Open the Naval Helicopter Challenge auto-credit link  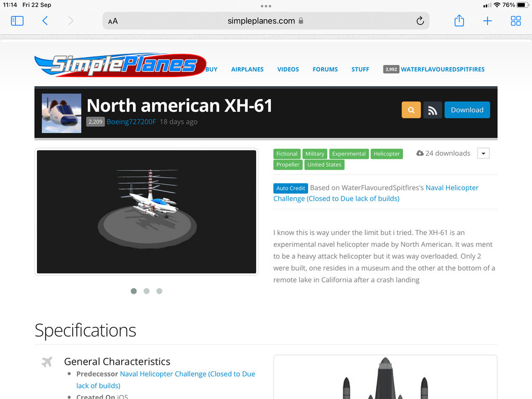(x=376, y=193)
